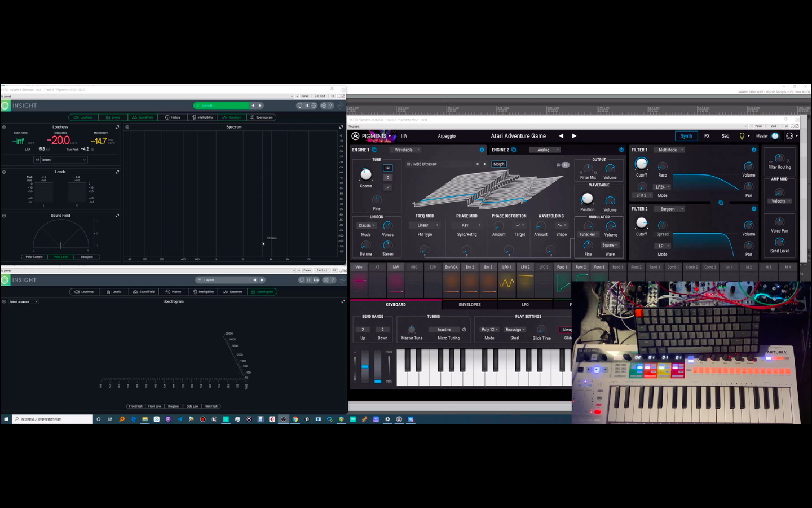The height and width of the screenshot is (508, 812).
Task: Toggle Engine 1 power button
Action: pyautogui.click(x=482, y=150)
